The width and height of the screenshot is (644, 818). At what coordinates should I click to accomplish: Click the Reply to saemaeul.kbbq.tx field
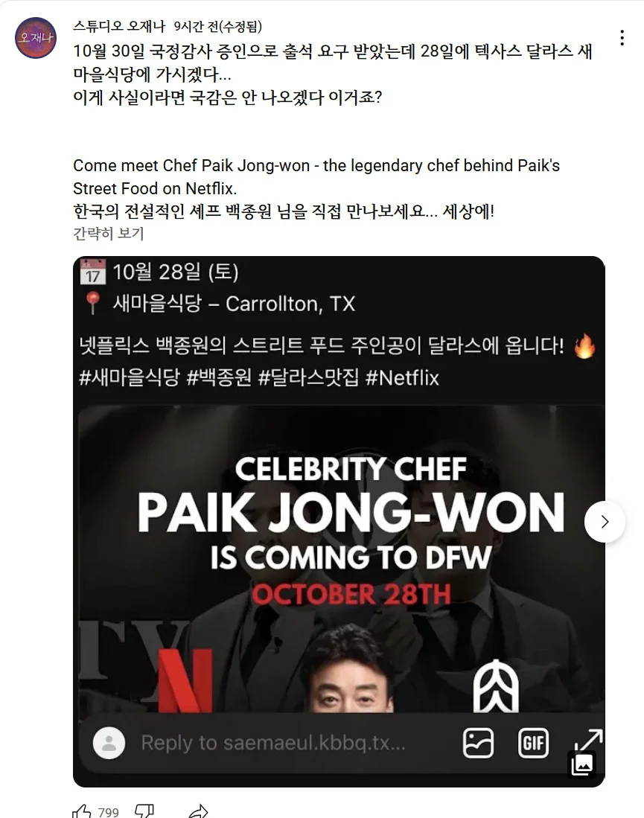273,742
